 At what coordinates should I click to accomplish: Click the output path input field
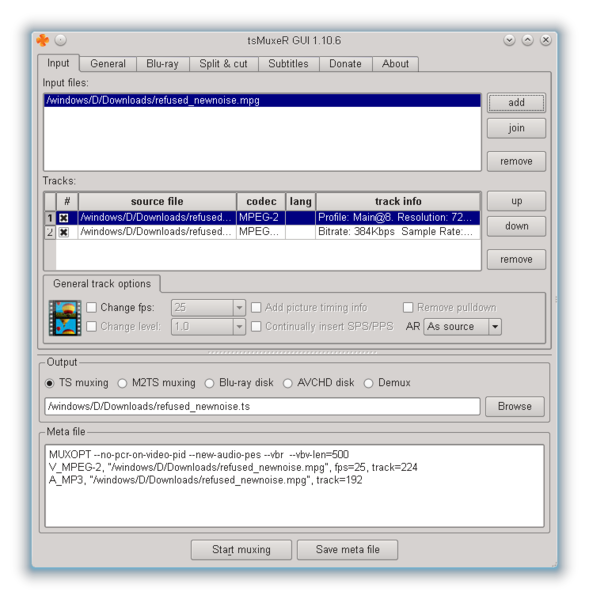(262, 406)
